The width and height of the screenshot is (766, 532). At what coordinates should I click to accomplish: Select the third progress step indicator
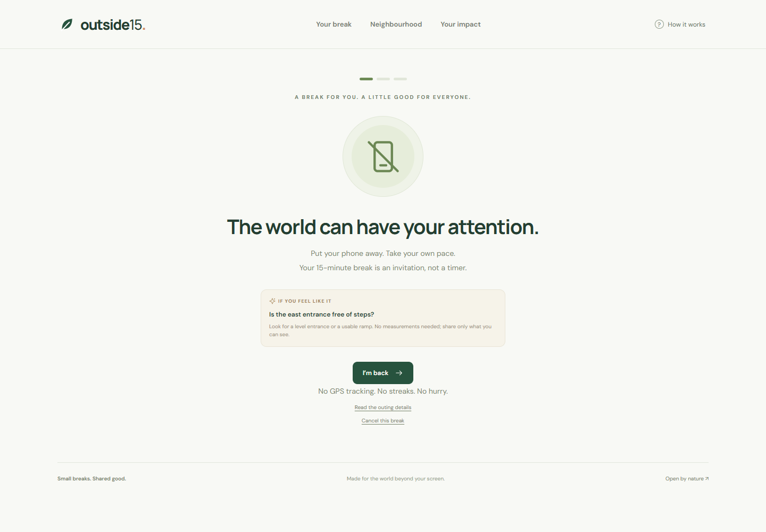point(400,79)
